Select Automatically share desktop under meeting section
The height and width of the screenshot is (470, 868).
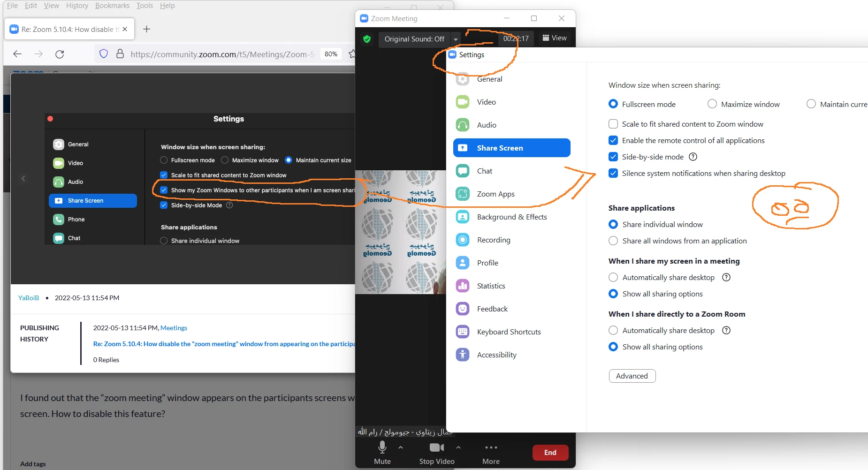click(x=613, y=277)
